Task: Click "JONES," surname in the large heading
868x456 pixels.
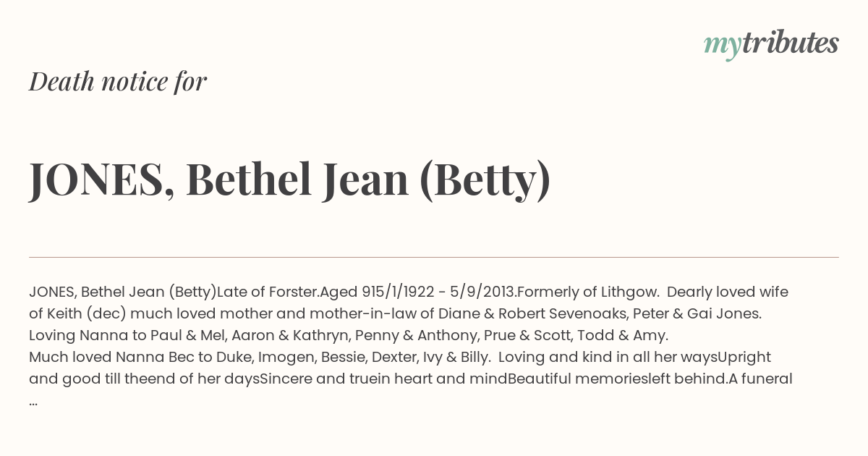Action: [101, 180]
